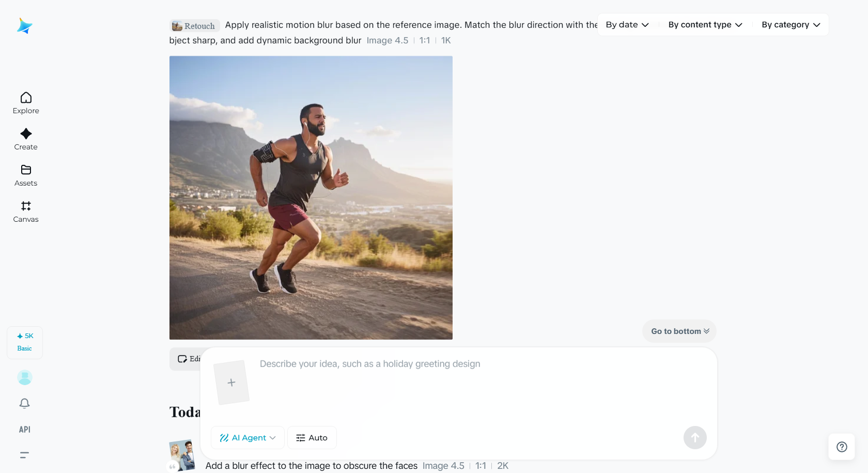Expand the By category filter
The image size is (868, 473).
[791, 25]
